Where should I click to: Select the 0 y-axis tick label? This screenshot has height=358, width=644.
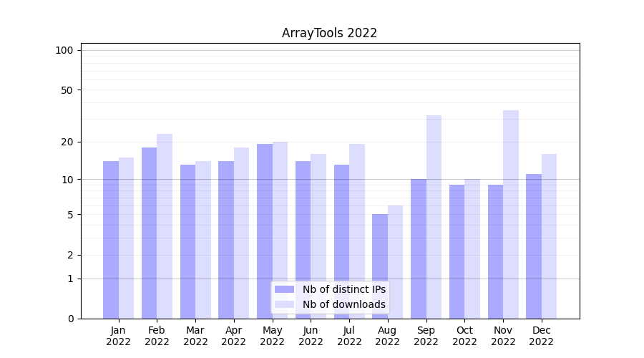tap(70, 319)
